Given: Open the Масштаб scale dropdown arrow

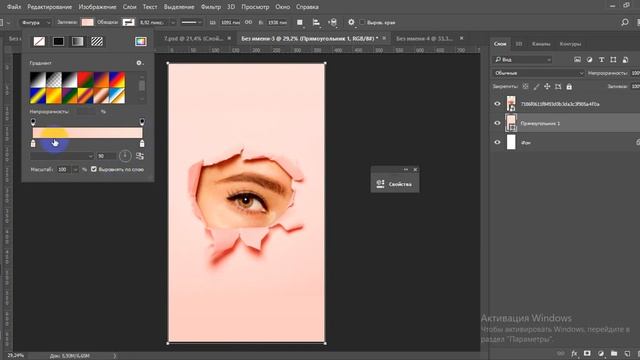Looking at the screenshot, I should (76, 169).
